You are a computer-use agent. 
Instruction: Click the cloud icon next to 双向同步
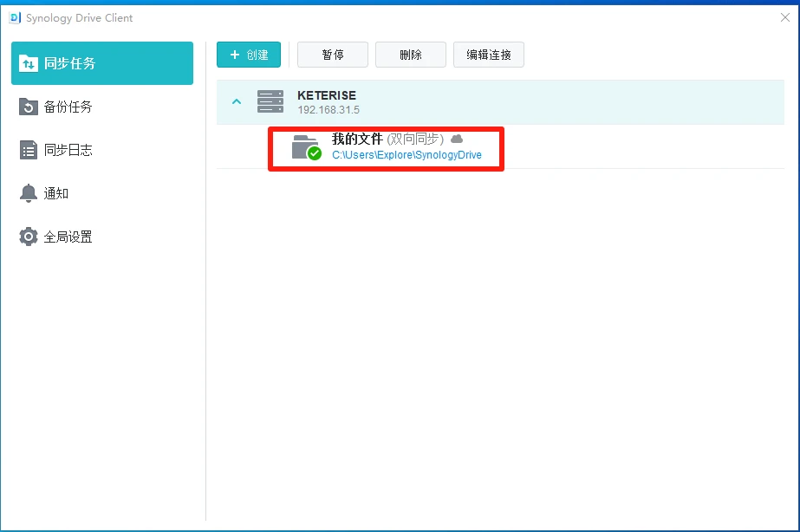click(457, 139)
